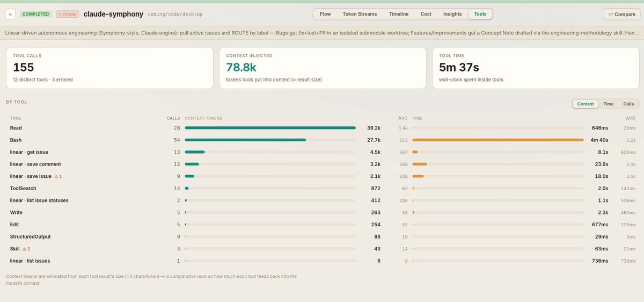644x302 pixels.
Task: Open the Insights tab
Action: (x=452, y=14)
